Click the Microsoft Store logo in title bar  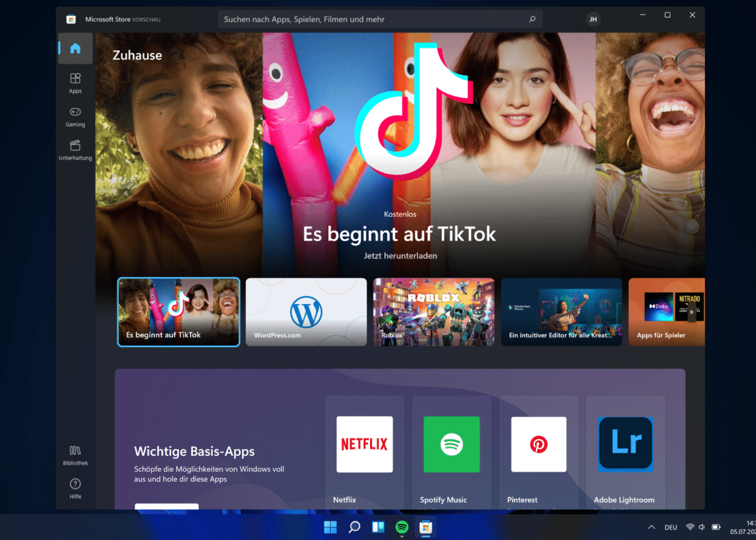[71, 19]
